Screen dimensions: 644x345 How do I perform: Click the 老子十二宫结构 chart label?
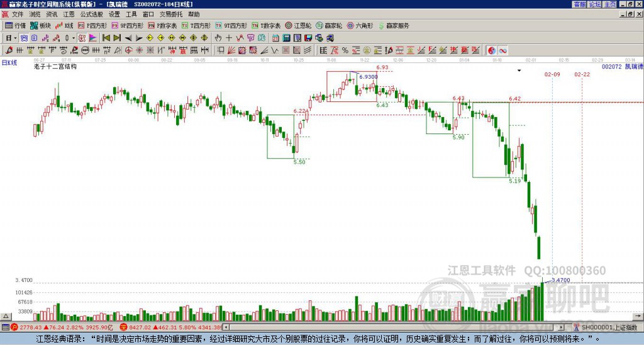55,66
